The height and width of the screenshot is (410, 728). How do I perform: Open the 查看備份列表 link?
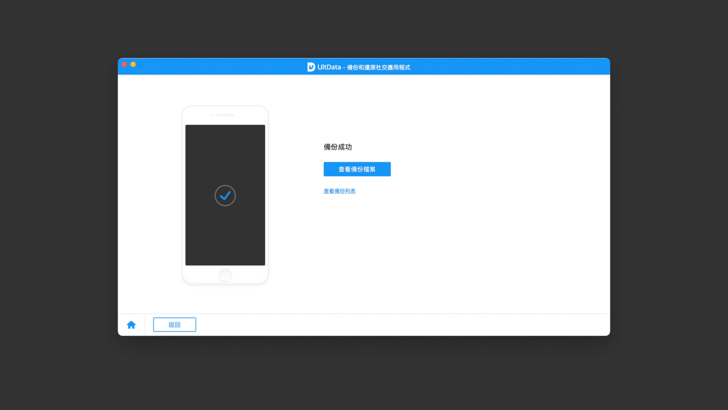pos(339,191)
